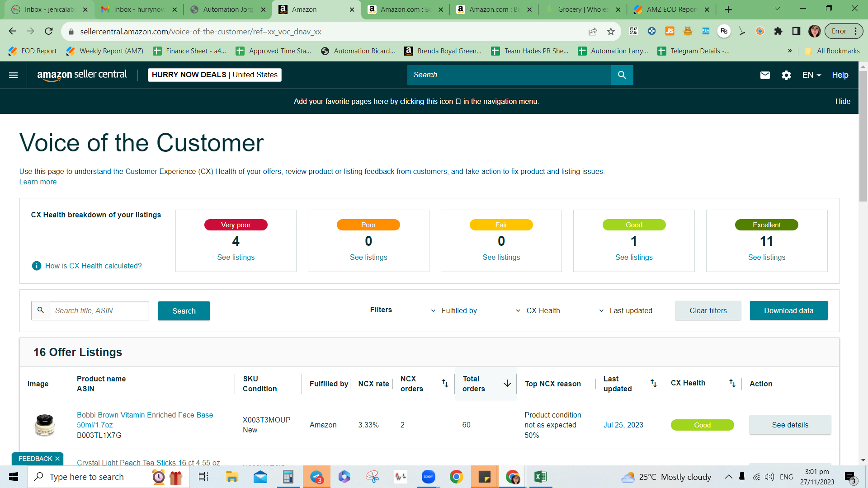The width and height of the screenshot is (868, 488).
Task: Open Excel from the taskbar
Action: coord(540,477)
